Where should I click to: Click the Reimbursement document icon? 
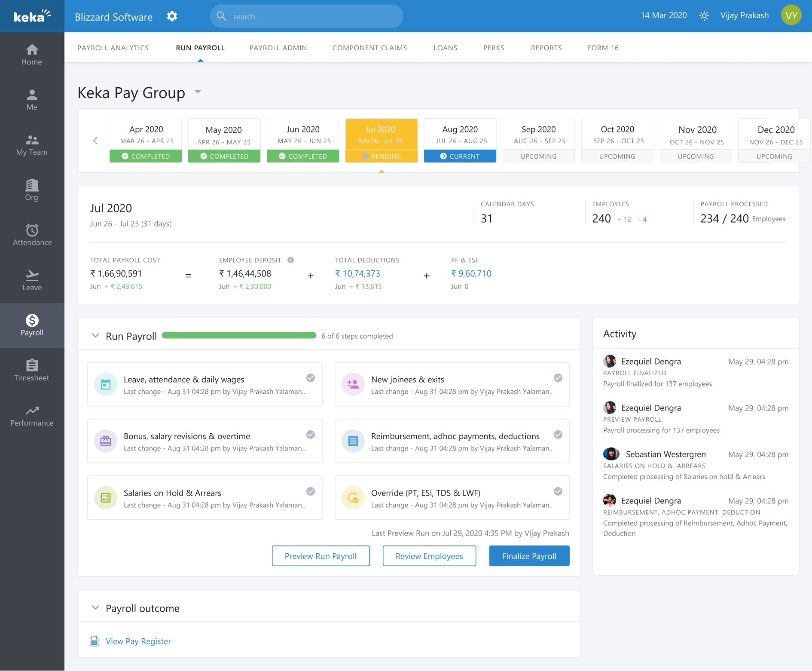point(353,441)
